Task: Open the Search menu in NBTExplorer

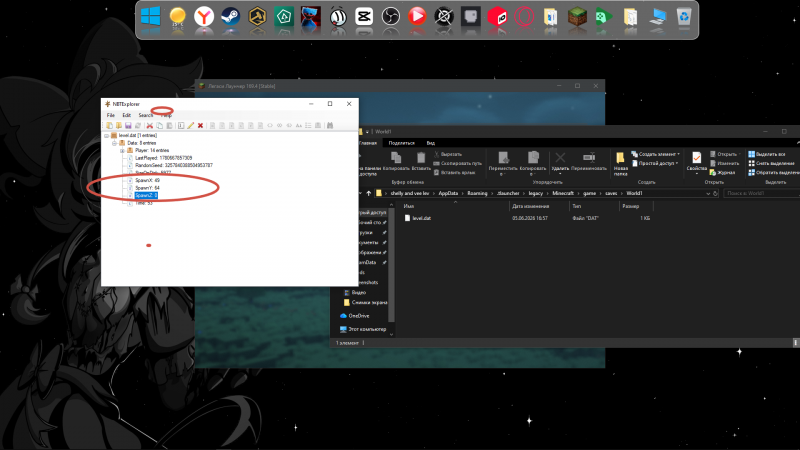Action: coord(145,115)
